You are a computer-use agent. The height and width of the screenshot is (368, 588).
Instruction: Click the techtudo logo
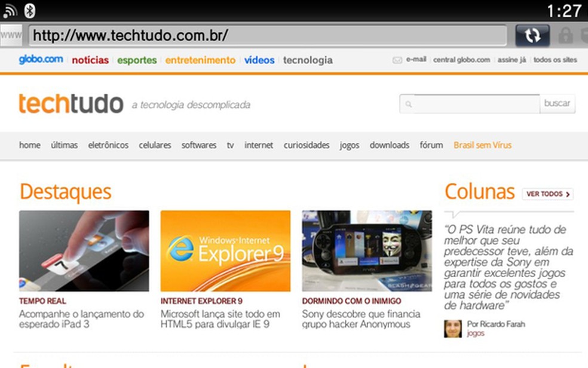point(71,103)
